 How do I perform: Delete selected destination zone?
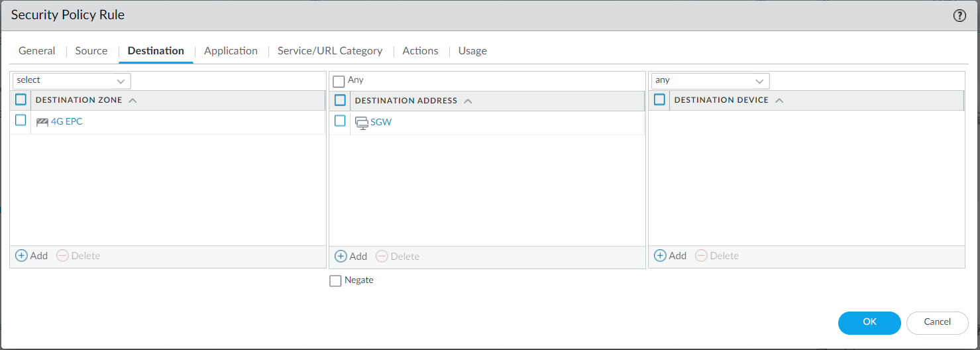coord(78,256)
